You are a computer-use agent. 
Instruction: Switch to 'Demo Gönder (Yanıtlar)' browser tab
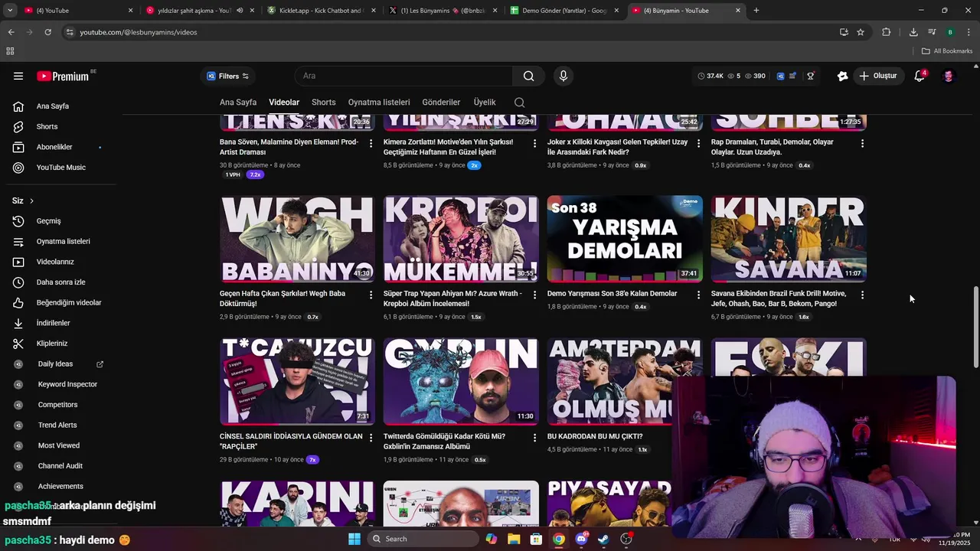click(x=563, y=11)
